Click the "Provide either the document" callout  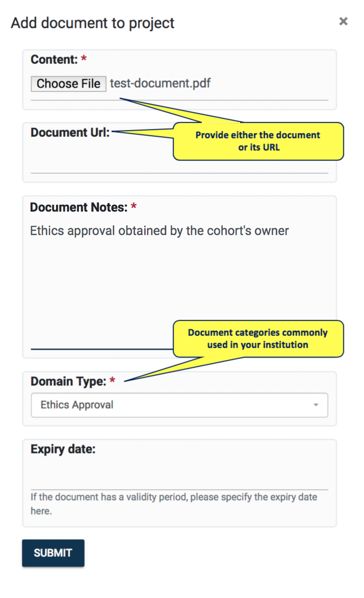[x=258, y=141]
